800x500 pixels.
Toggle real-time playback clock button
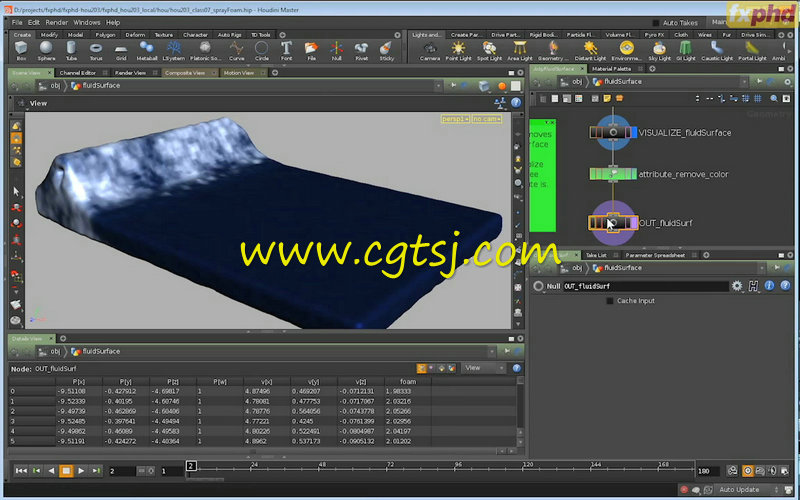tap(747, 471)
